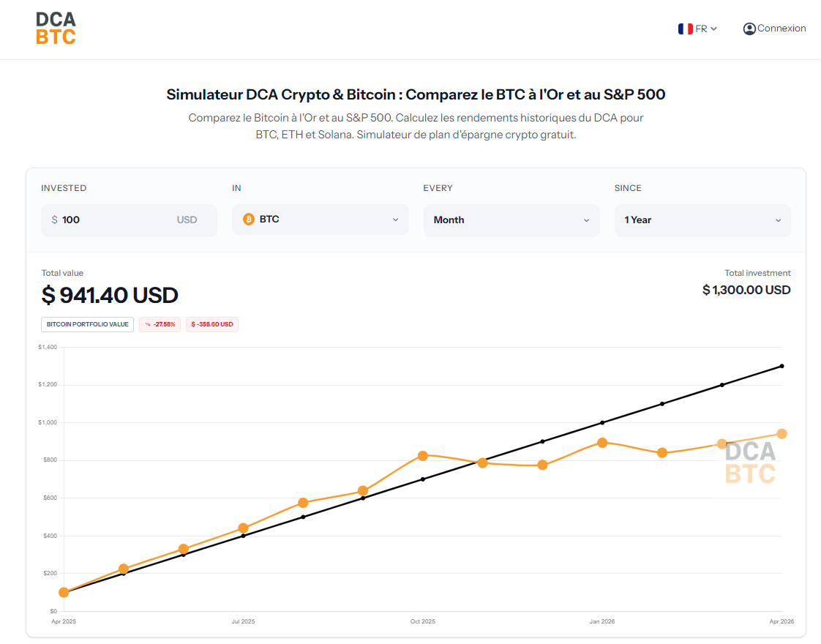Click the orange data point at the Oct 2025 peak

pos(422,455)
